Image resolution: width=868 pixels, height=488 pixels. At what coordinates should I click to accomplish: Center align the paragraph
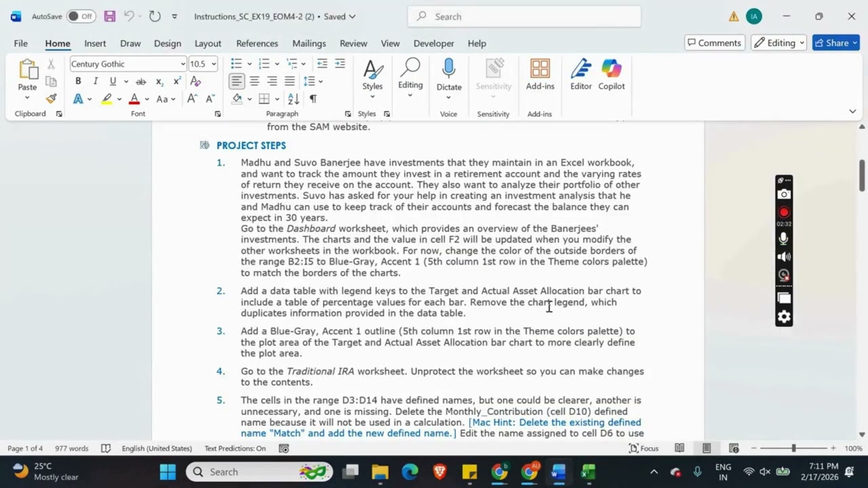[x=254, y=81]
